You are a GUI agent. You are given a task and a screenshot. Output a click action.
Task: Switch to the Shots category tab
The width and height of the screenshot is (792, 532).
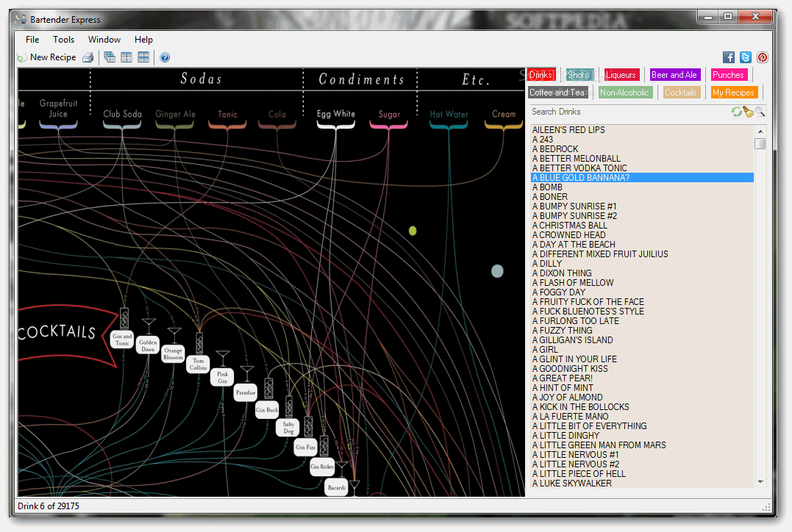[579, 75]
